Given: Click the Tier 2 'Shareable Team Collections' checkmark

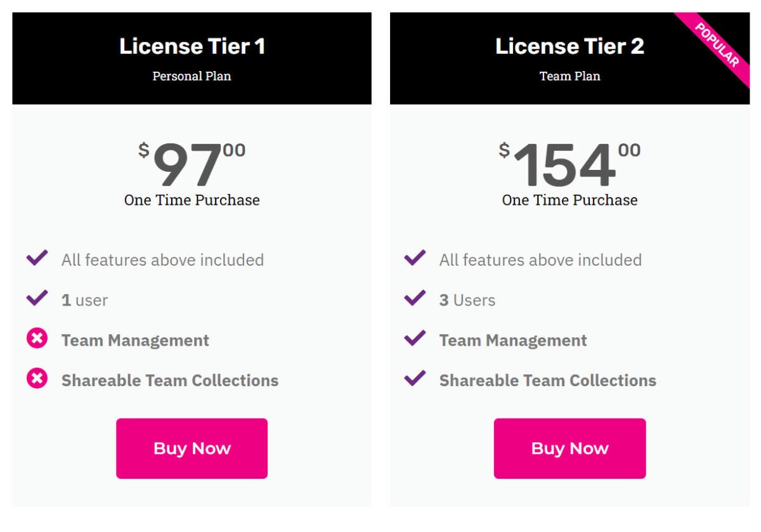Looking at the screenshot, I should pos(415,379).
